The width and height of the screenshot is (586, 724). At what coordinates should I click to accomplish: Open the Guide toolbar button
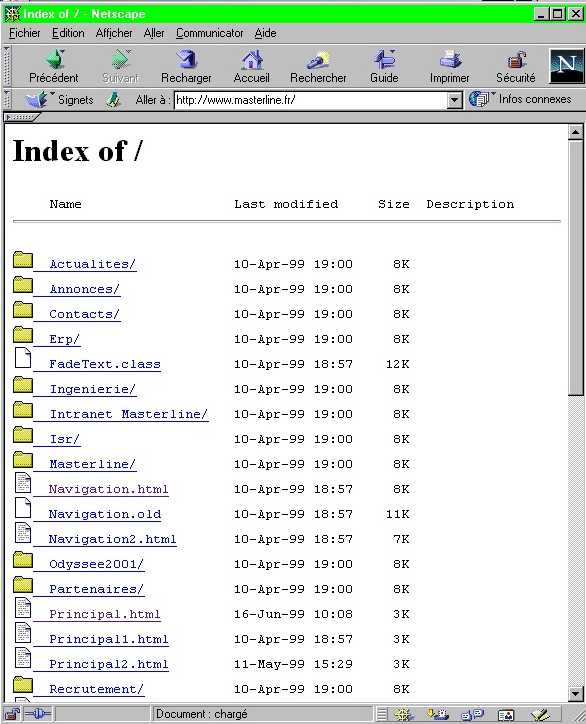(384, 67)
